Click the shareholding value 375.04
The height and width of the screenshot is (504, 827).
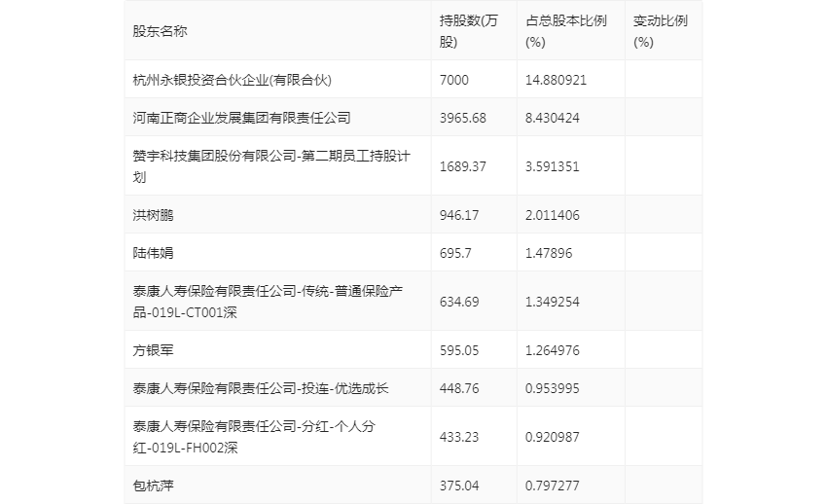459,486
